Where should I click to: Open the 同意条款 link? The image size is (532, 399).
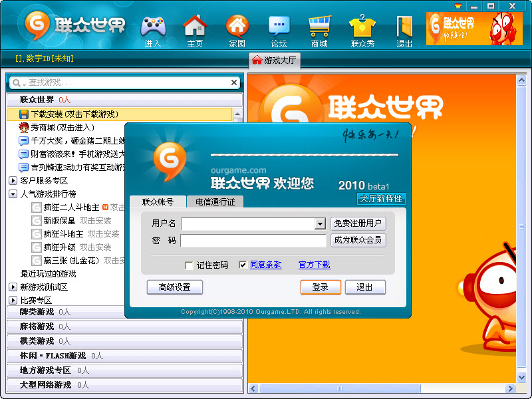265,265
